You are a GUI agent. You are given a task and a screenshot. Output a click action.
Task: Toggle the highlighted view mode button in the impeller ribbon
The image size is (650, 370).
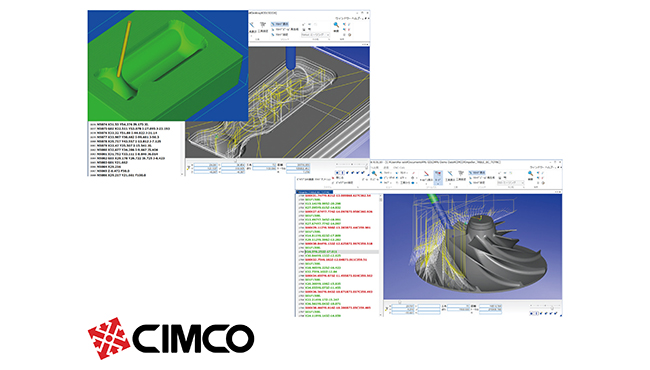tap(438, 177)
